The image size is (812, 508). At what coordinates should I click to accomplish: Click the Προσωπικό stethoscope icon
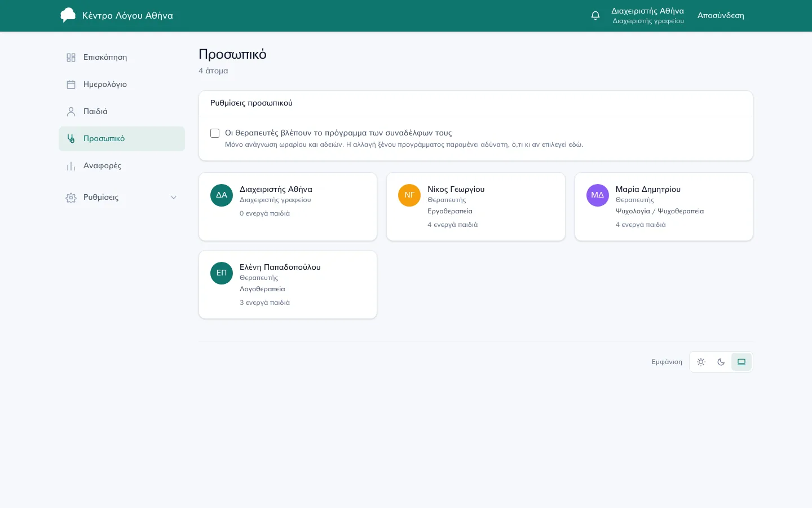click(71, 139)
